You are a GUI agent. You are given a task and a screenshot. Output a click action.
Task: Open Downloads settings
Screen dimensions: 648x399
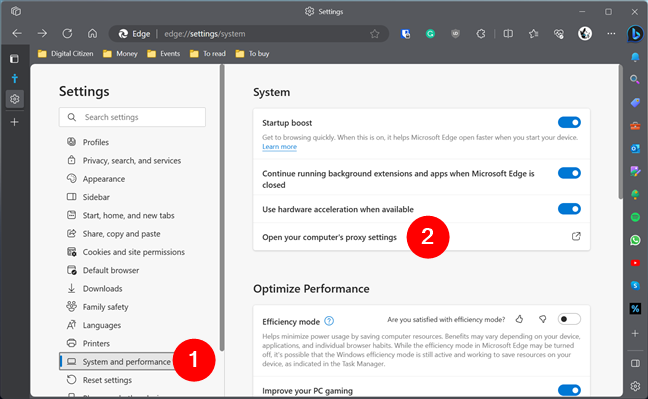102,289
